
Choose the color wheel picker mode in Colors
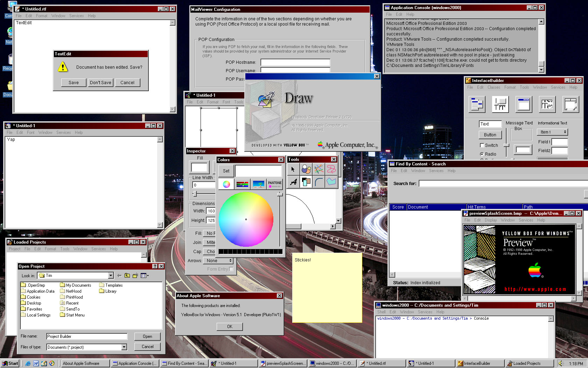coord(226,184)
